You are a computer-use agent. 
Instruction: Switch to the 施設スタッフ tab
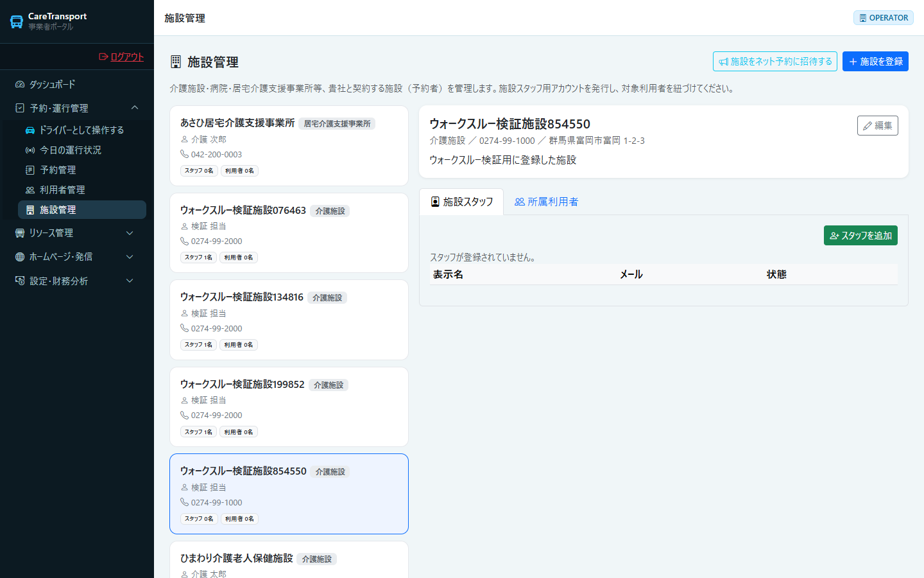[461, 202]
